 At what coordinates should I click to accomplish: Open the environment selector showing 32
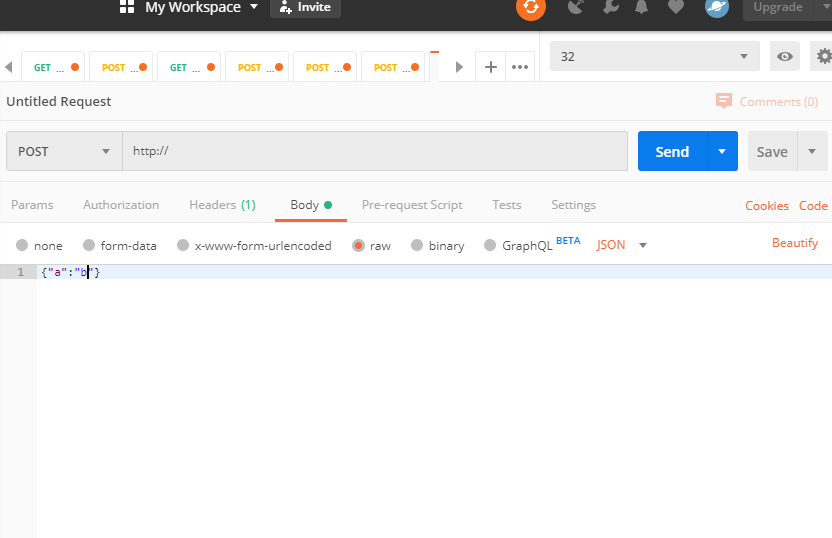tap(655, 56)
